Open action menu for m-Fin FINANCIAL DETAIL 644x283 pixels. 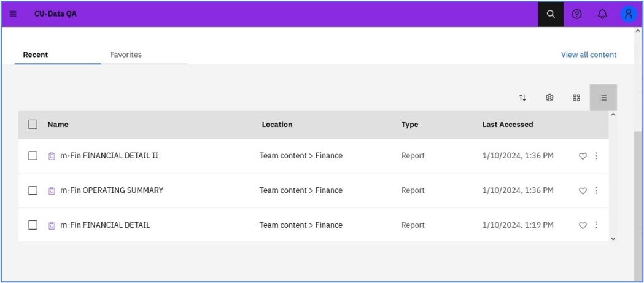tap(596, 225)
